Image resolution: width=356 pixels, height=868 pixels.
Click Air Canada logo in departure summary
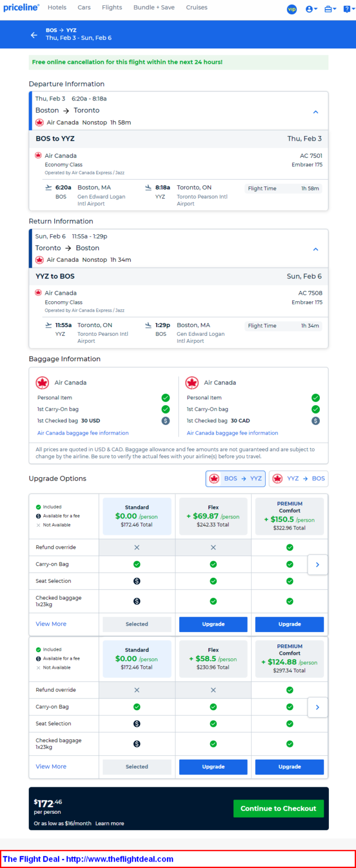[x=39, y=123]
